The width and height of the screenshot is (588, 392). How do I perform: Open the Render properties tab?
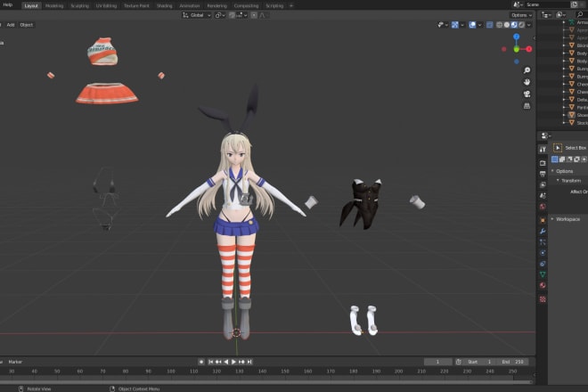click(543, 163)
